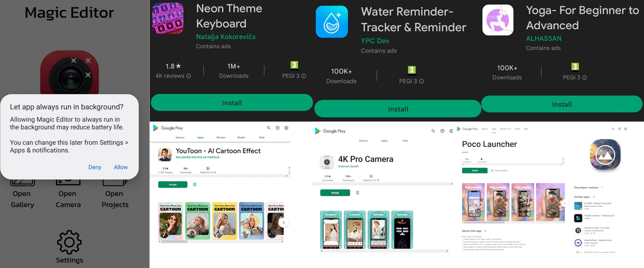
Task: Open the info icon beside 4K reviews
Action: point(188,76)
